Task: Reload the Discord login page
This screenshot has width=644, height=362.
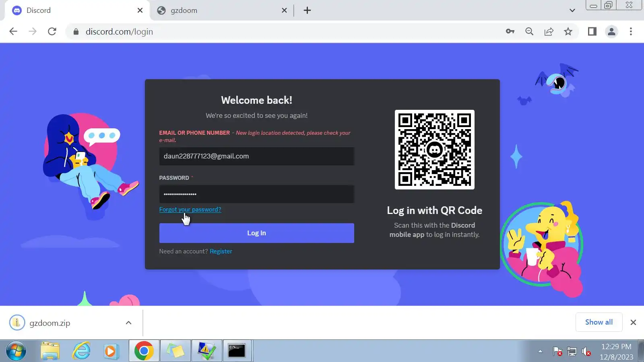Action: click(x=52, y=31)
